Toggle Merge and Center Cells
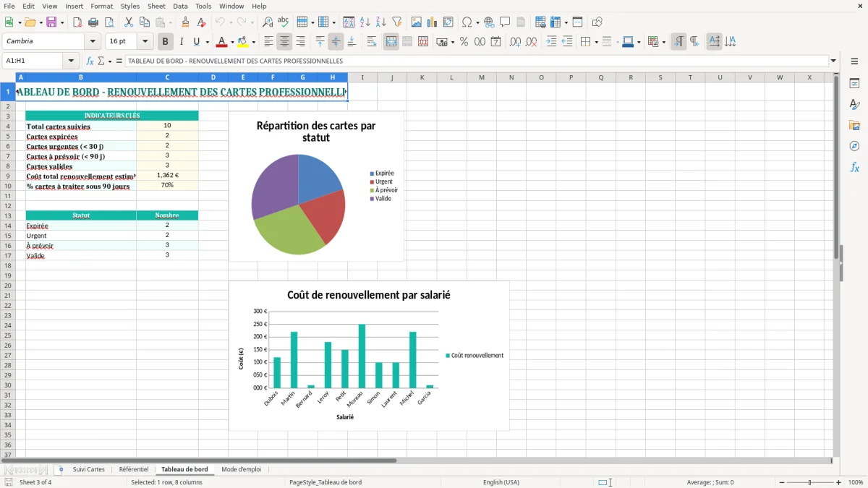 [391, 42]
